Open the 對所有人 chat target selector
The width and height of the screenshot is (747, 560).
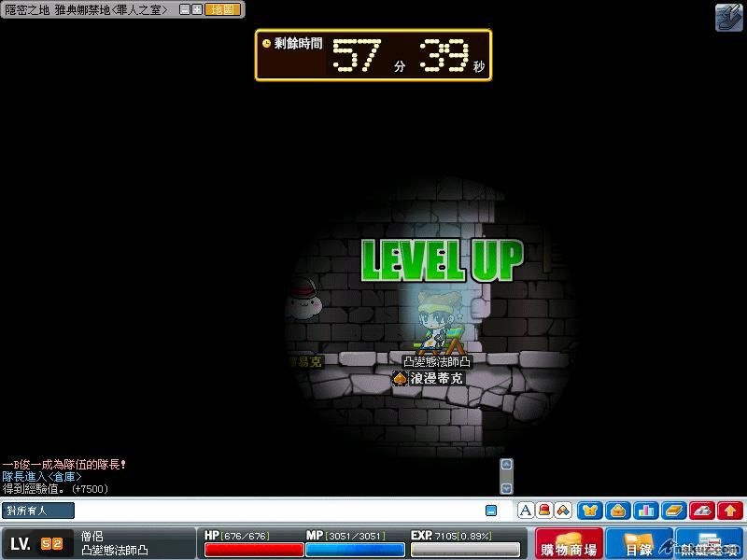[38, 511]
